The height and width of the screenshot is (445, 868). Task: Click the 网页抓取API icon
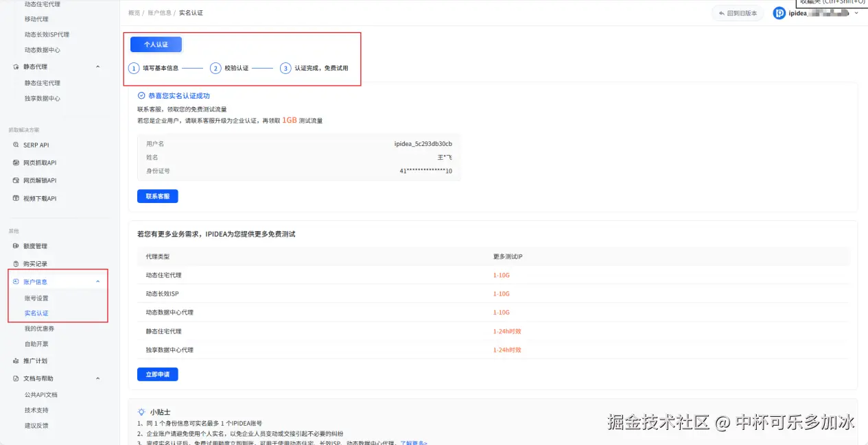[16, 163]
